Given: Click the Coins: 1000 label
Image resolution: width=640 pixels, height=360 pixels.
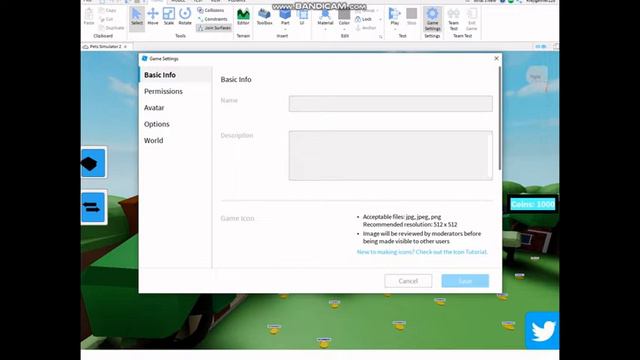Looking at the screenshot, I should [x=533, y=204].
